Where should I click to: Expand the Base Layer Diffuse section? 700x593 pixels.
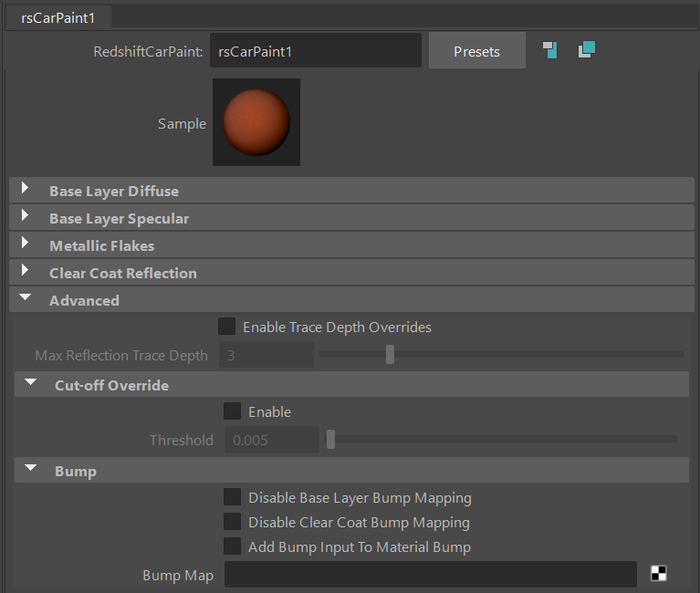tap(351, 191)
